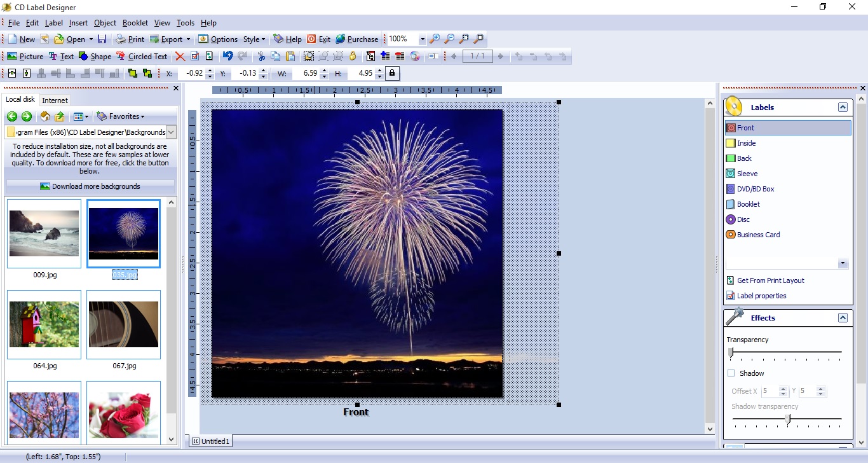This screenshot has height=463, width=868.
Task: Select the 067.jpg background thumbnail
Action: coord(123,325)
